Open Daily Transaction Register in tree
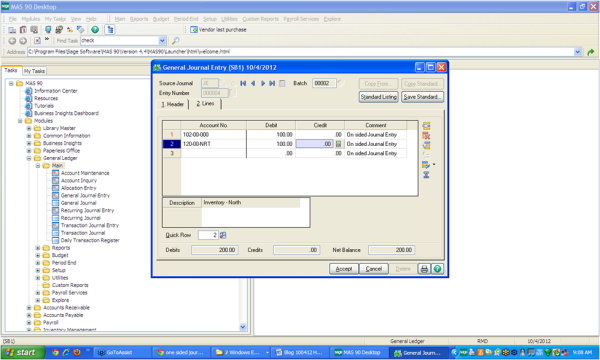 (90, 240)
